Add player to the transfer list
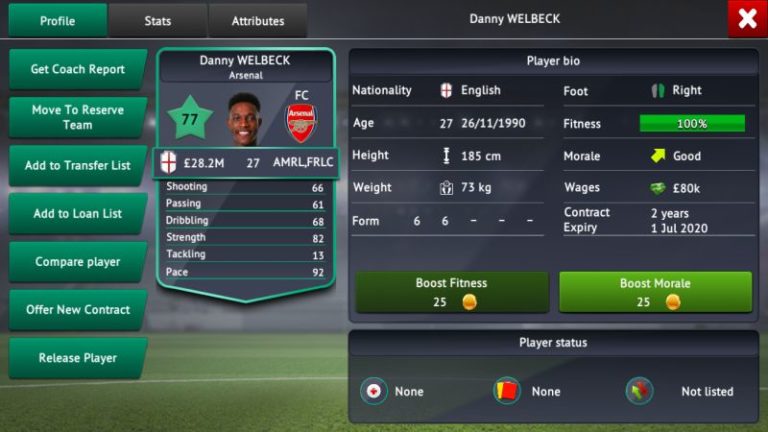768x432 pixels. click(x=78, y=166)
